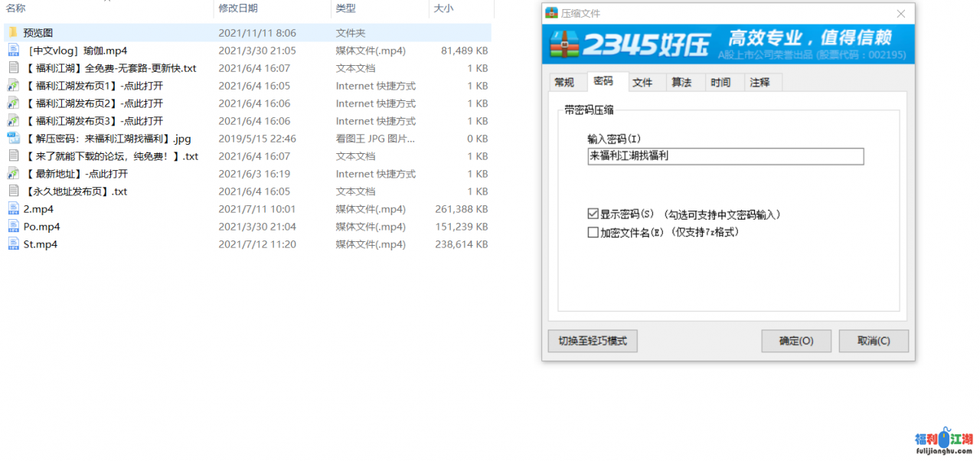The height and width of the screenshot is (461, 980).
Task: Click the 压缩文件 dialog title bar icon
Action: [x=551, y=13]
